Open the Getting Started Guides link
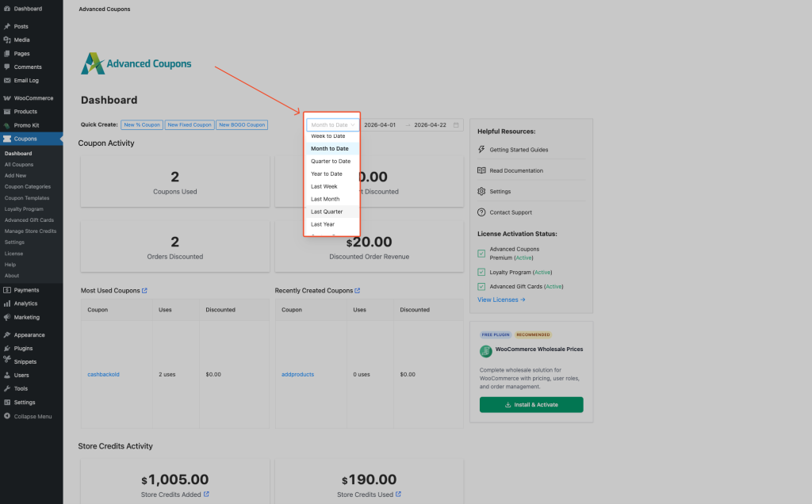812x504 pixels. pyautogui.click(x=519, y=150)
